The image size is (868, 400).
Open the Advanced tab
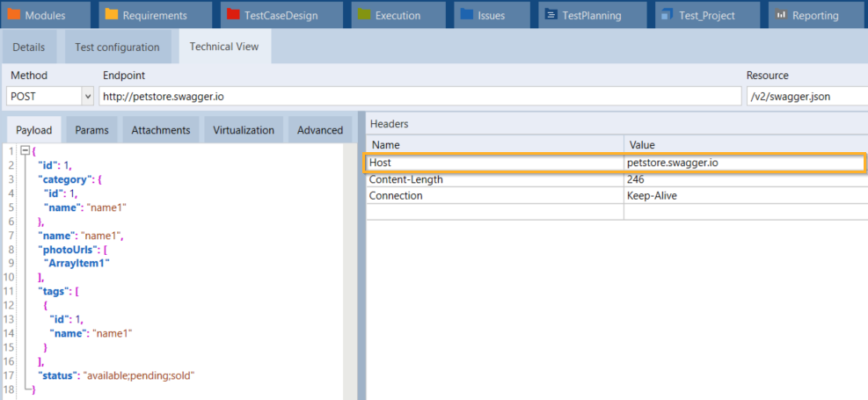point(319,130)
